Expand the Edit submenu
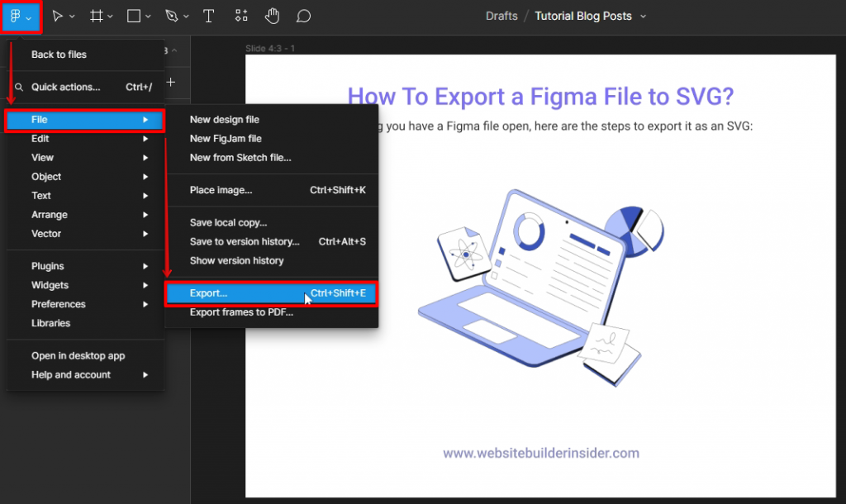This screenshot has height=504, width=846. click(x=85, y=139)
